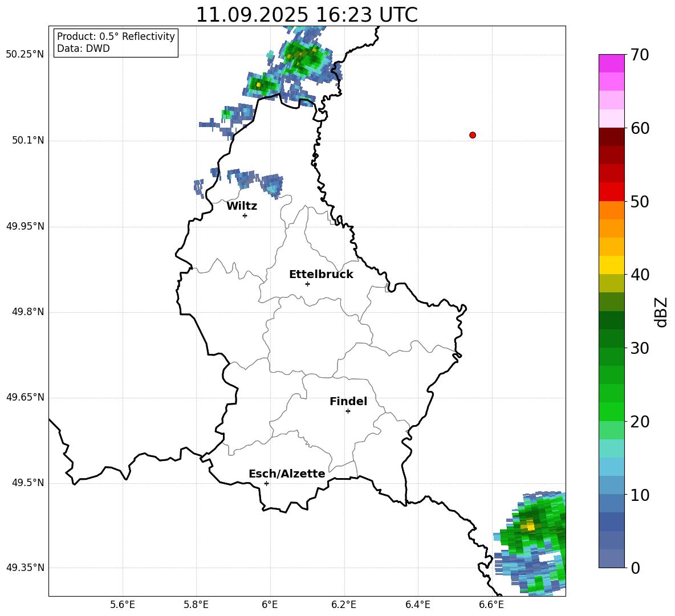Click the 0 tick label on colorbar
The image size is (675, 616).
pos(635,568)
